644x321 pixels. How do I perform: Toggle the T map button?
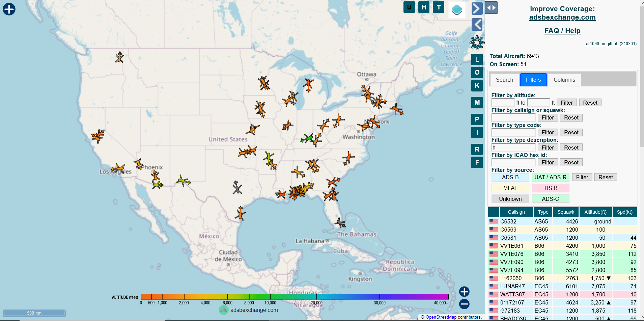pos(439,7)
